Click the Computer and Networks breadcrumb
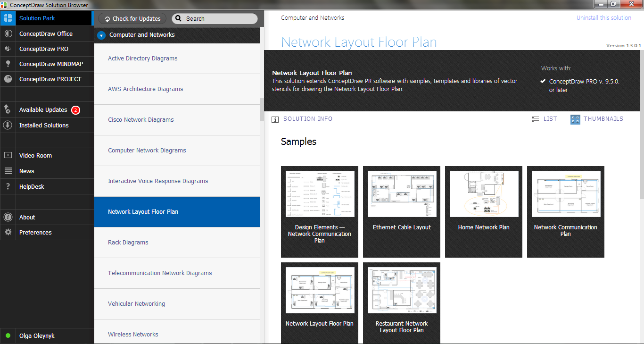The image size is (644, 344). 313,18
